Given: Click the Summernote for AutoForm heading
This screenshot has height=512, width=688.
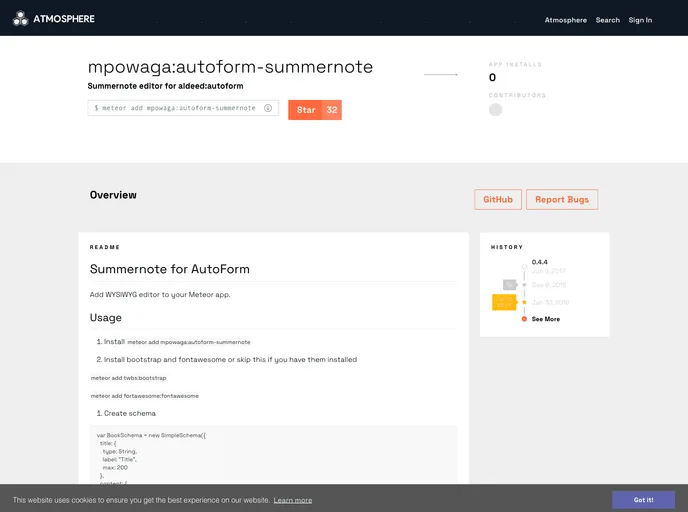Looking at the screenshot, I should click(x=170, y=269).
